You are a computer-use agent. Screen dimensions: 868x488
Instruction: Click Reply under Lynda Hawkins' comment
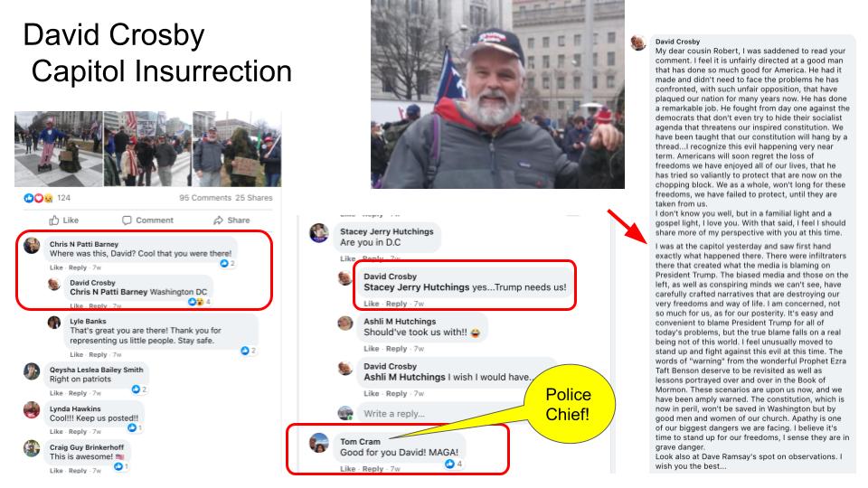[x=78, y=432]
